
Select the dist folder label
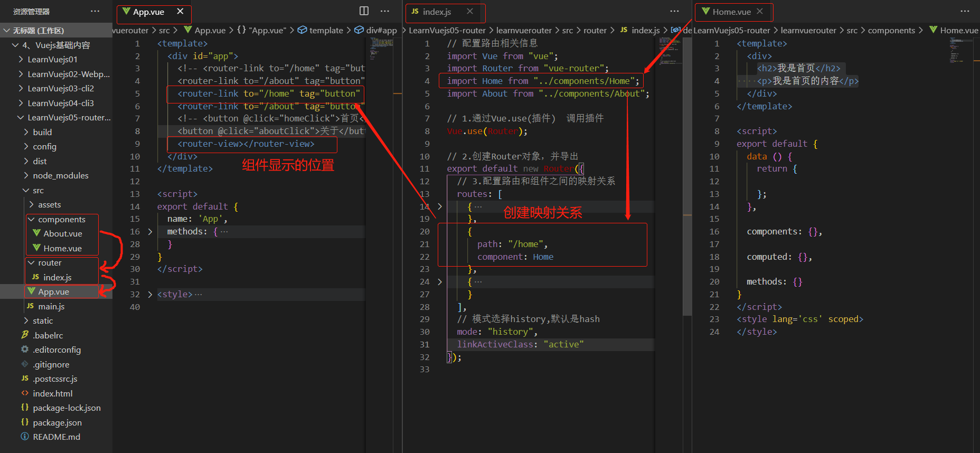coord(40,161)
